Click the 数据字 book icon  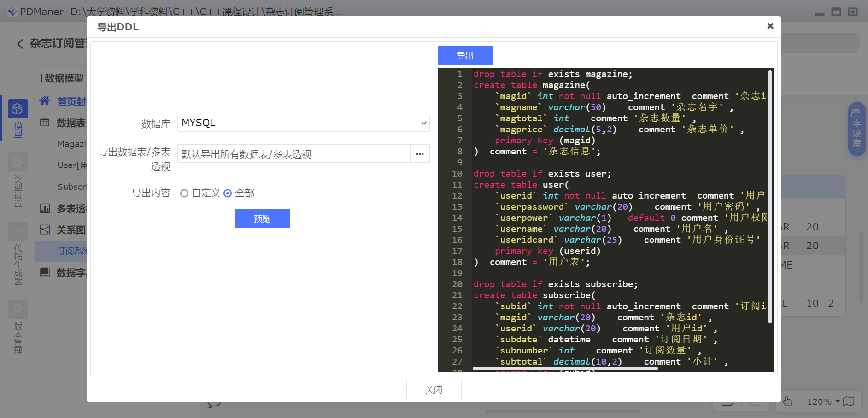(45, 272)
